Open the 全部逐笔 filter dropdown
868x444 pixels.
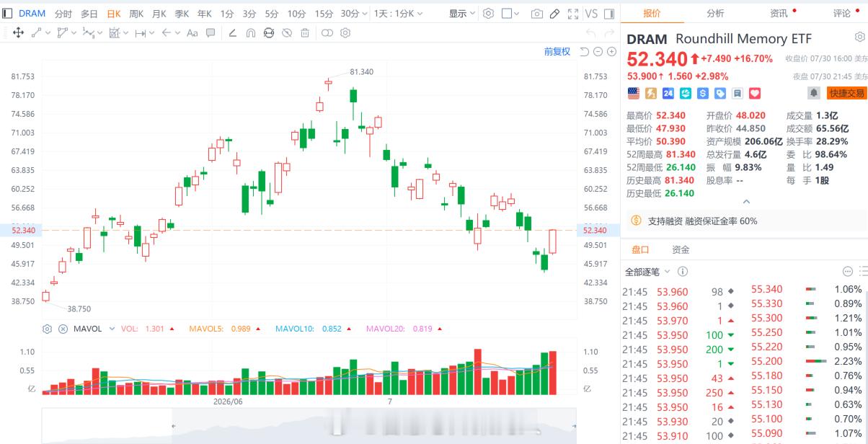pos(647,272)
